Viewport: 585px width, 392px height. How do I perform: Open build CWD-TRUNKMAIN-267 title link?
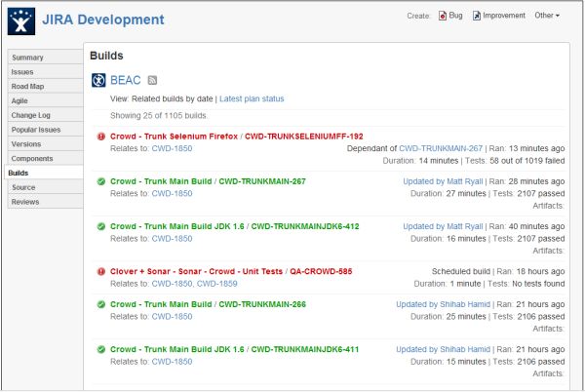point(262,181)
